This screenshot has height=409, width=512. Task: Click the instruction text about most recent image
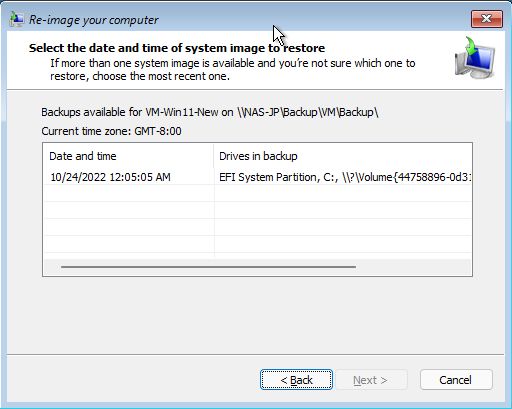233,69
